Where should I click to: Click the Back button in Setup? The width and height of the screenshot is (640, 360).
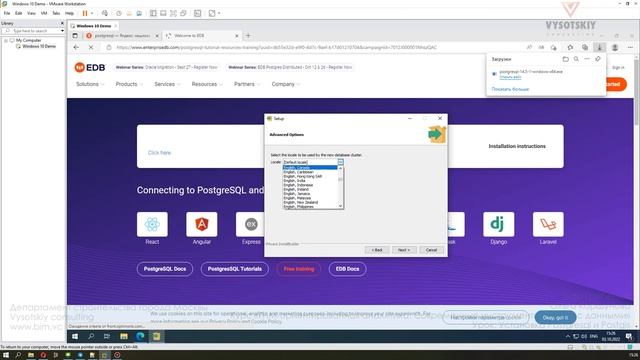(x=377, y=250)
